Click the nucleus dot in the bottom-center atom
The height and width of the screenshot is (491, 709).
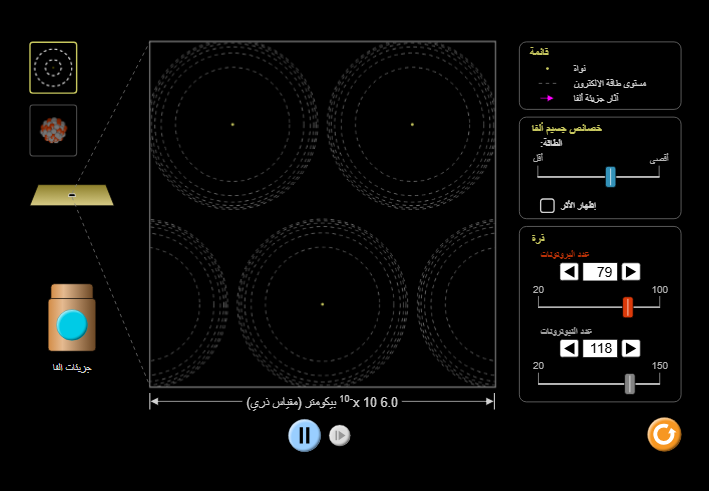click(322, 304)
